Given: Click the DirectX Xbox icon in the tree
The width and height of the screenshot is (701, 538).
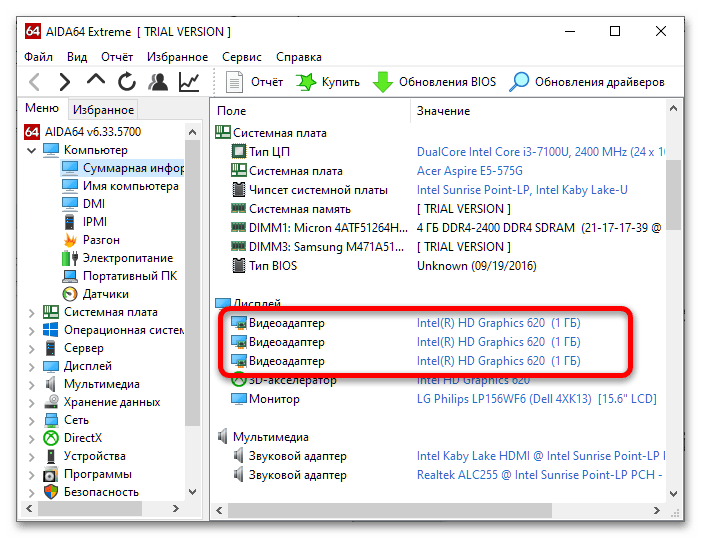Looking at the screenshot, I should click(51, 438).
